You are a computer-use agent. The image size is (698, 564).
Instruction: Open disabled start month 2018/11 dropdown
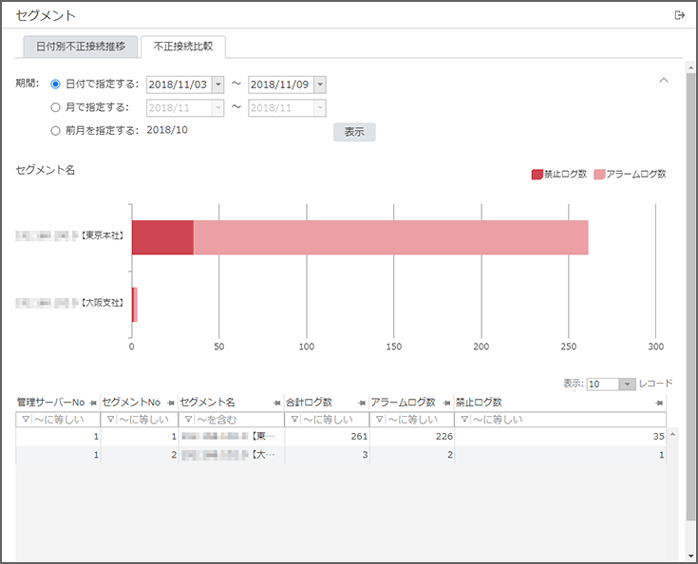(218, 108)
